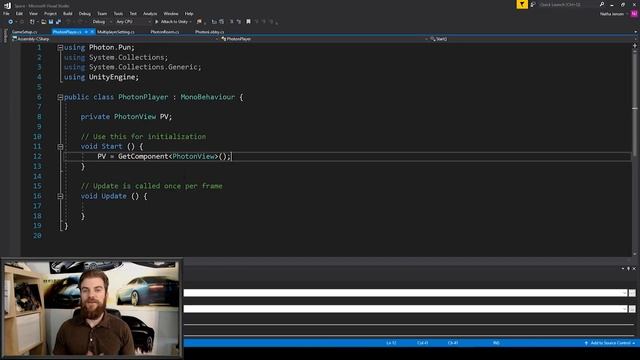640x360 pixels.
Task: Open the Build menu
Action: 67,13
